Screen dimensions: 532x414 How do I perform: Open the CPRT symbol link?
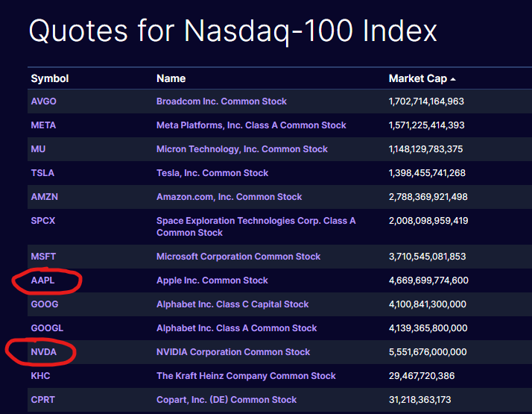(42, 399)
